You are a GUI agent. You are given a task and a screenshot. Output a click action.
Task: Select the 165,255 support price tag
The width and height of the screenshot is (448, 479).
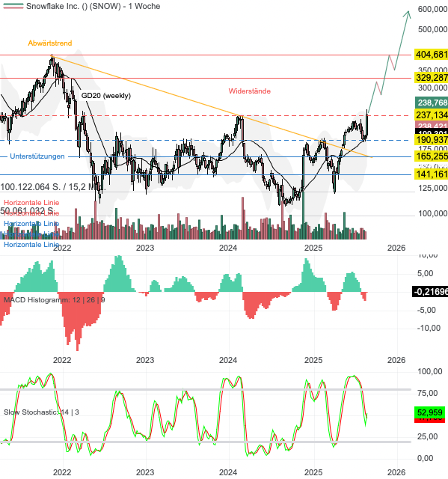(x=432, y=156)
